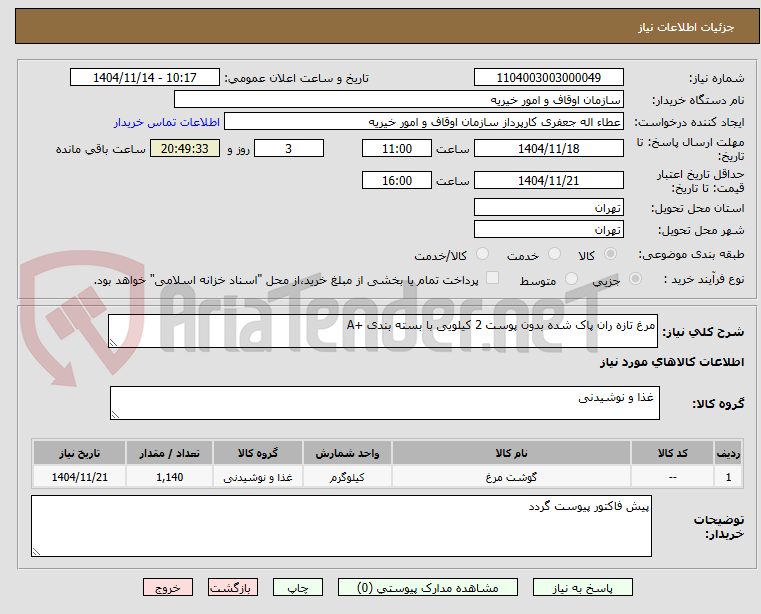Click the کد کالا column header
Screen dimensions: 761x614
pos(672,453)
